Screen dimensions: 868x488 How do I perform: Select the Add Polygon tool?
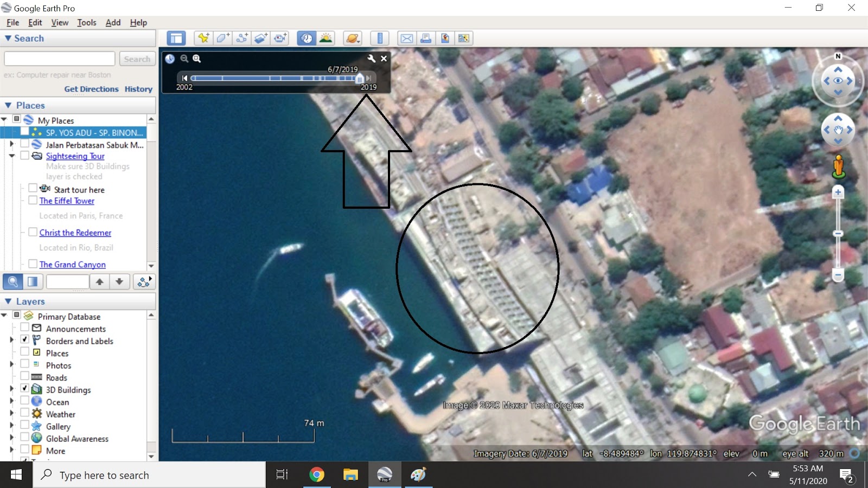(x=222, y=38)
